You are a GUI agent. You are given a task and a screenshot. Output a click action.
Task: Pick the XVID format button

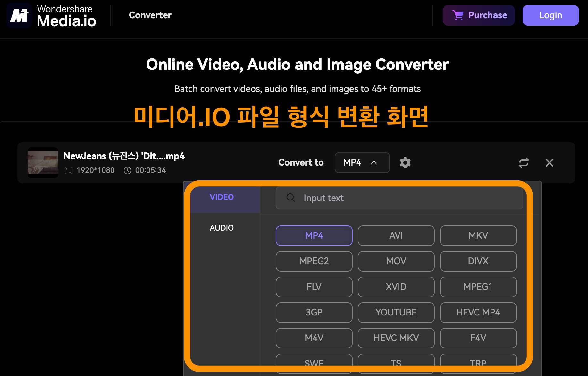click(x=396, y=287)
